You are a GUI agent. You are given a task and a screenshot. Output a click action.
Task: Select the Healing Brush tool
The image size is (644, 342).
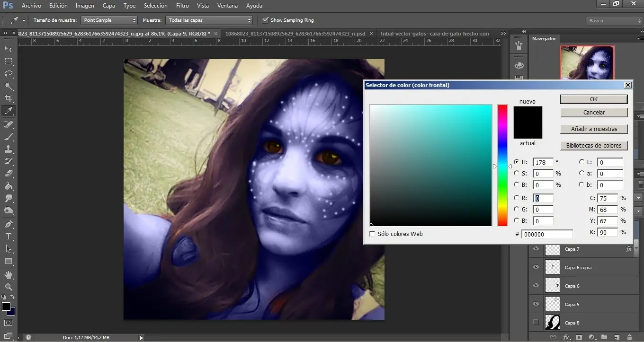[x=9, y=124]
